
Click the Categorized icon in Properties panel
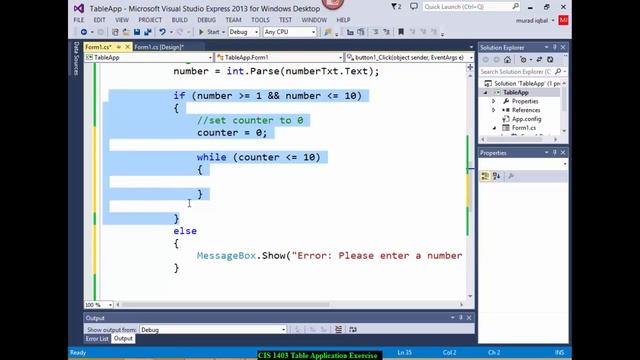[x=485, y=176]
